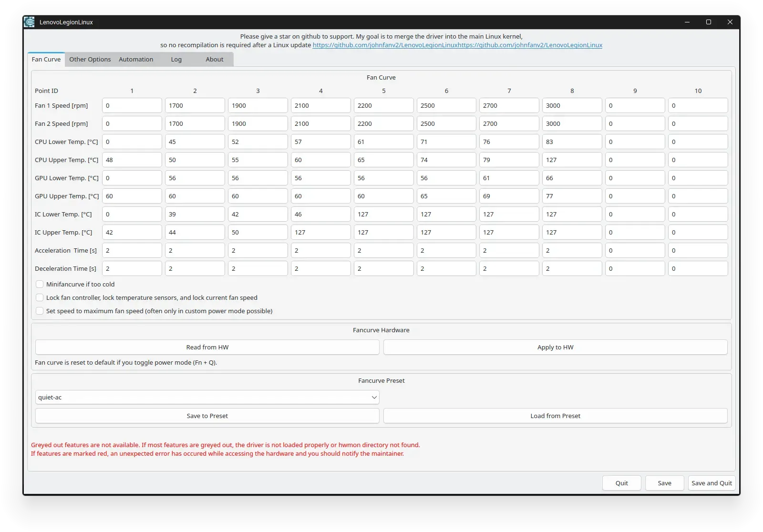Open the About tab

215,59
